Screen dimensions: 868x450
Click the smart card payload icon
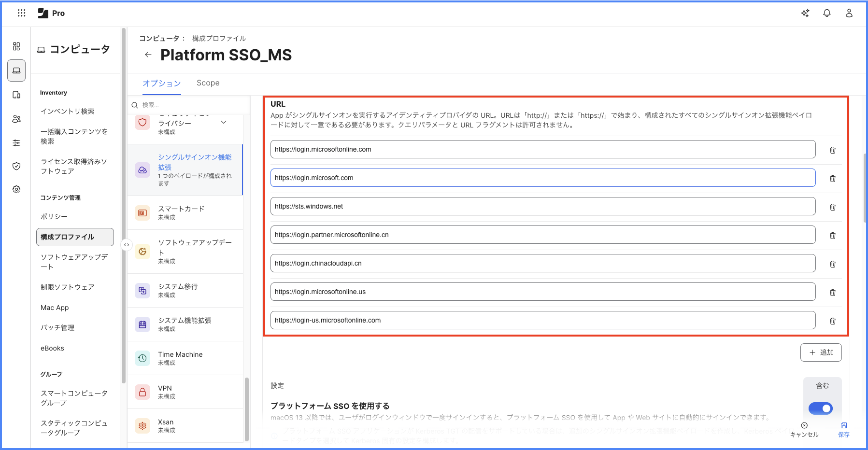click(x=142, y=213)
